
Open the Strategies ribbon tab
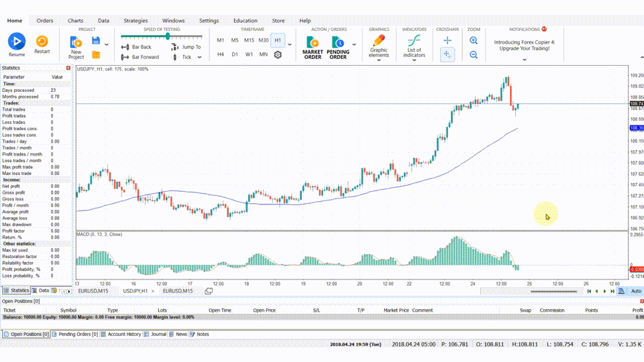pos(136,21)
